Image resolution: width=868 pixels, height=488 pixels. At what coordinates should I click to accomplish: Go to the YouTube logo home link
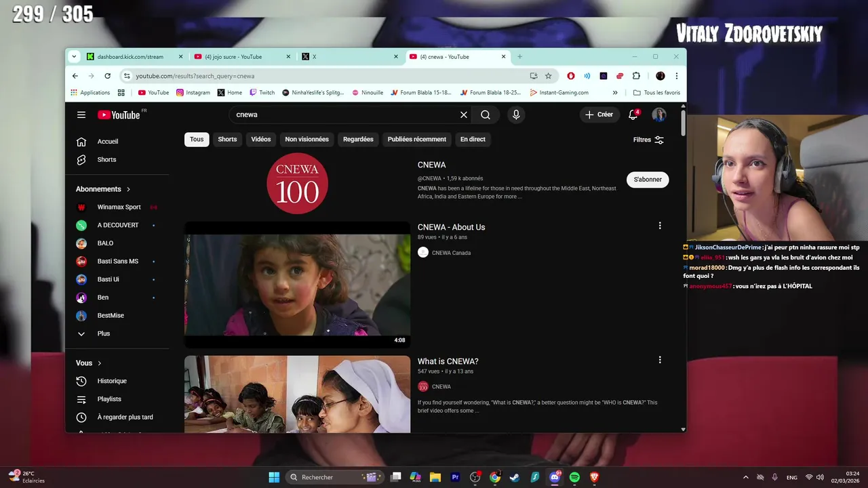pos(119,115)
